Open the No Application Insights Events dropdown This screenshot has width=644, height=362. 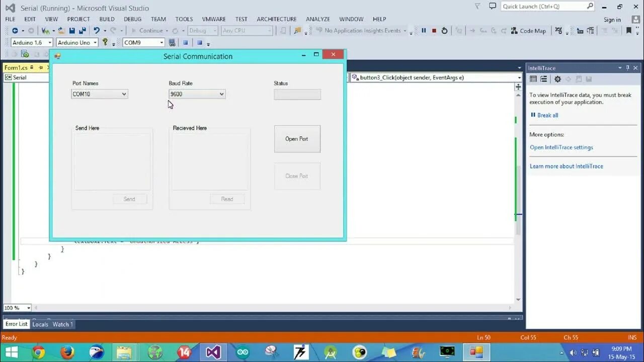[x=405, y=31]
